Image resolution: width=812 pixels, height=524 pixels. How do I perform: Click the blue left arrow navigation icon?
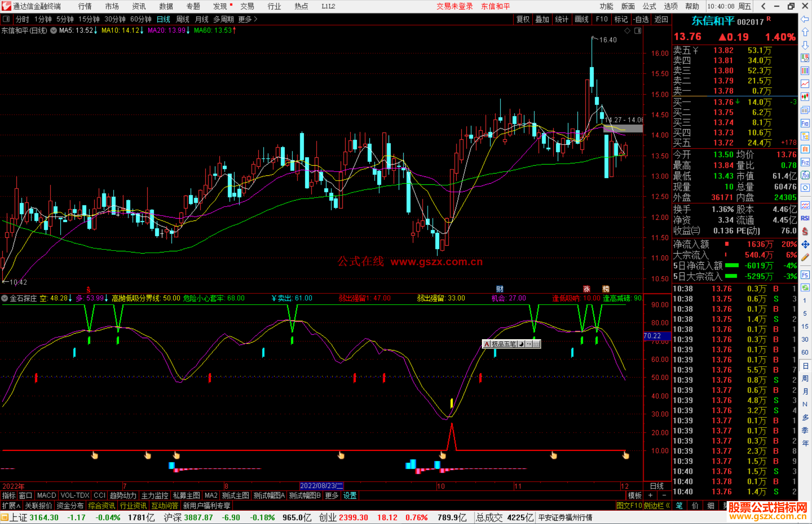pos(805,19)
